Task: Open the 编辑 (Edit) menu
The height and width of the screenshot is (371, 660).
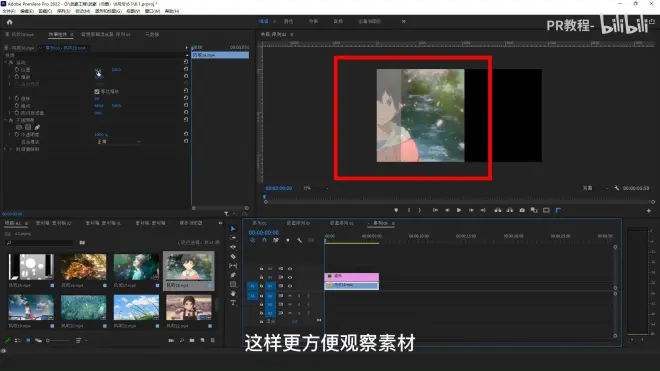Action: pyautogui.click(x=27, y=11)
